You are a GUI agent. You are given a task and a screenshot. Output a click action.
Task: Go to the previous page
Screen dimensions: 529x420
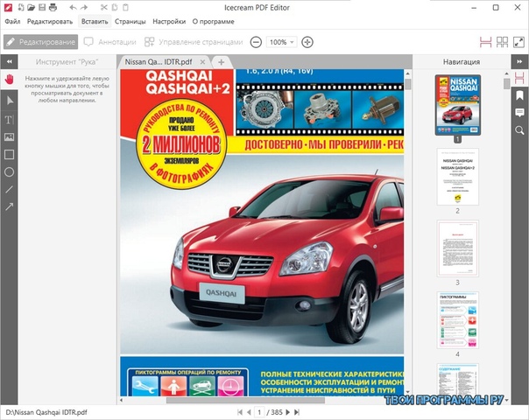pos(249,412)
